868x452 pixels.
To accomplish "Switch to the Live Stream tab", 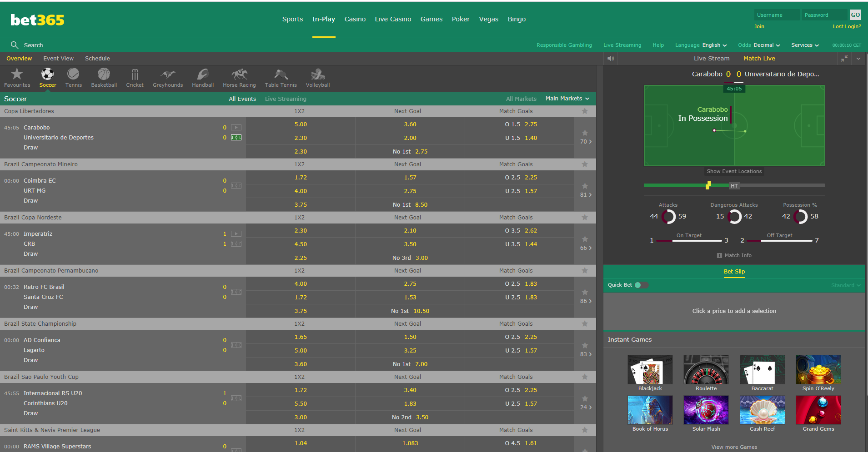I will (x=712, y=59).
